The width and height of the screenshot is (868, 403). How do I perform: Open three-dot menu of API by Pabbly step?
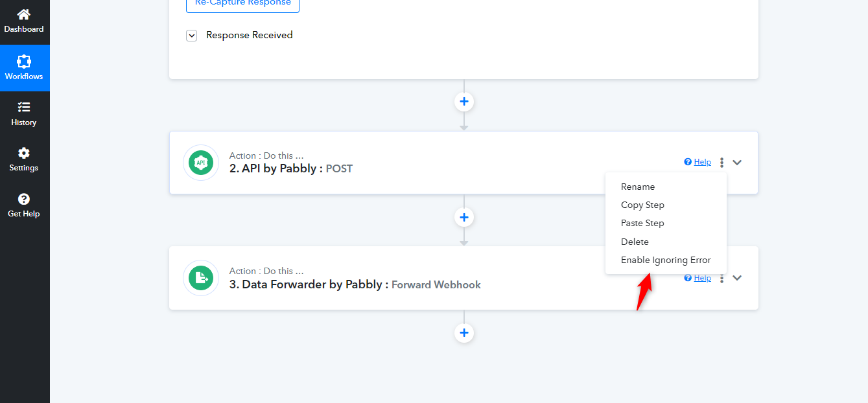(721, 163)
